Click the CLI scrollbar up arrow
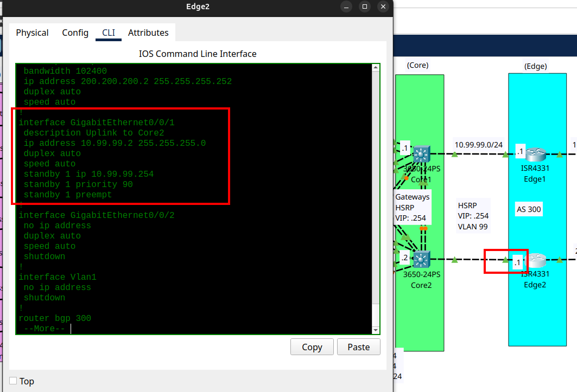Image resolution: width=577 pixels, height=392 pixels. pyautogui.click(x=376, y=67)
